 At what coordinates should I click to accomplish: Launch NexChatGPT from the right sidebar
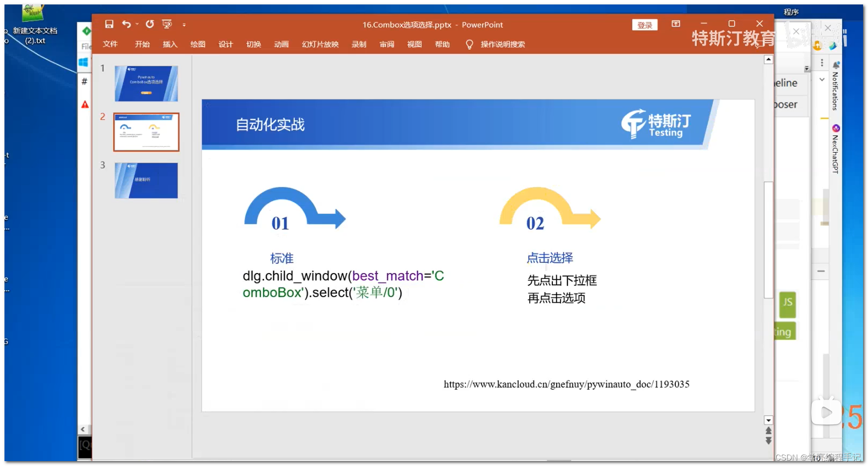pos(837,128)
